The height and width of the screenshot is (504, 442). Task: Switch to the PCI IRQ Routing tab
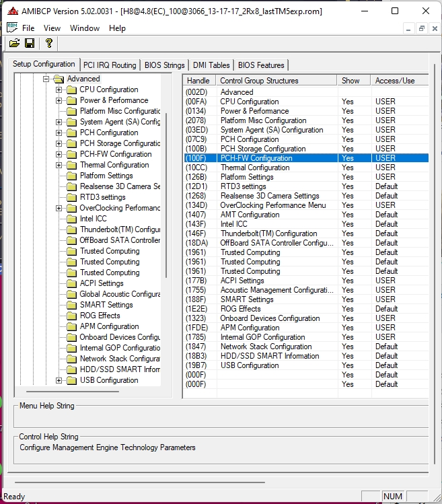110,65
